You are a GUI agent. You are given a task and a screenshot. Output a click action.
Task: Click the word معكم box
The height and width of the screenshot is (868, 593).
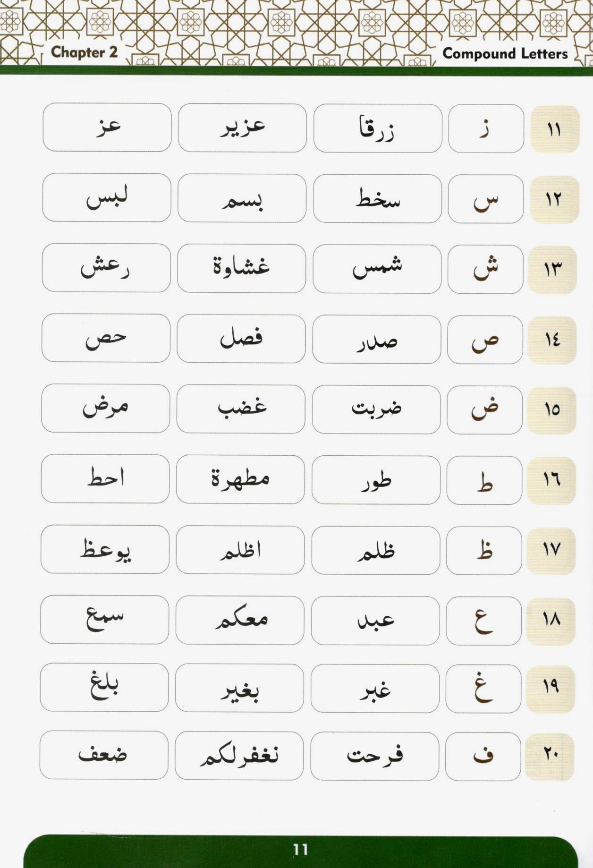[x=240, y=620]
